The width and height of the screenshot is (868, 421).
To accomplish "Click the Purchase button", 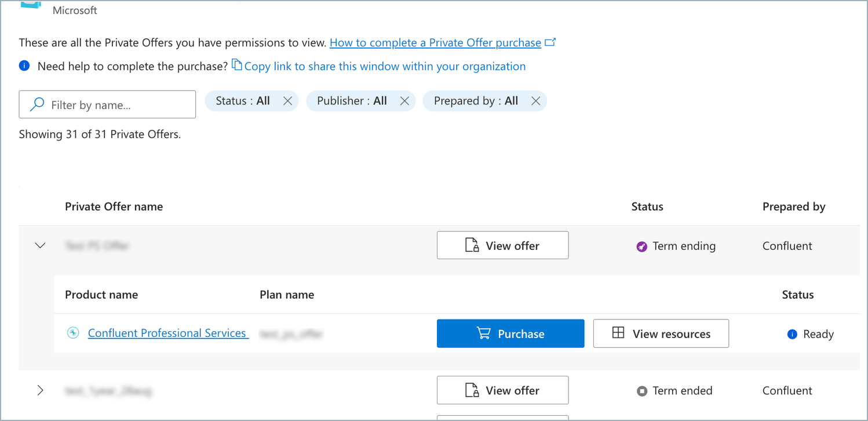I will coord(510,333).
